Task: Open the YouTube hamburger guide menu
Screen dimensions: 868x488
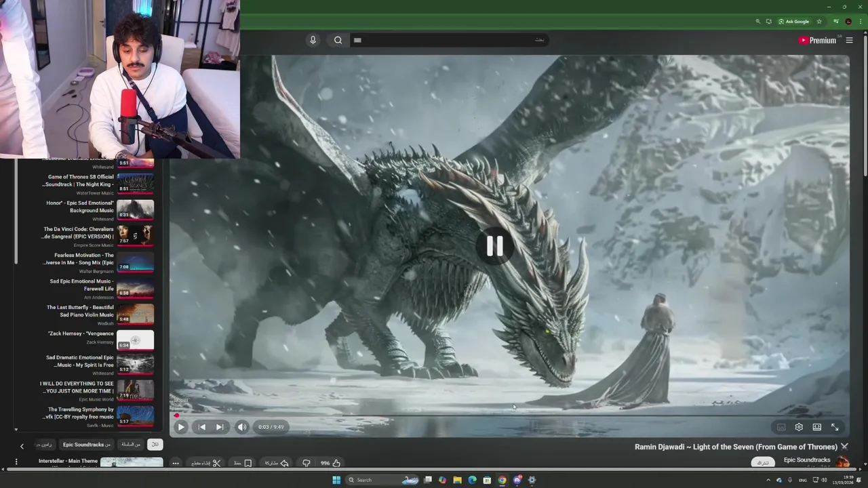Action: 849,40
